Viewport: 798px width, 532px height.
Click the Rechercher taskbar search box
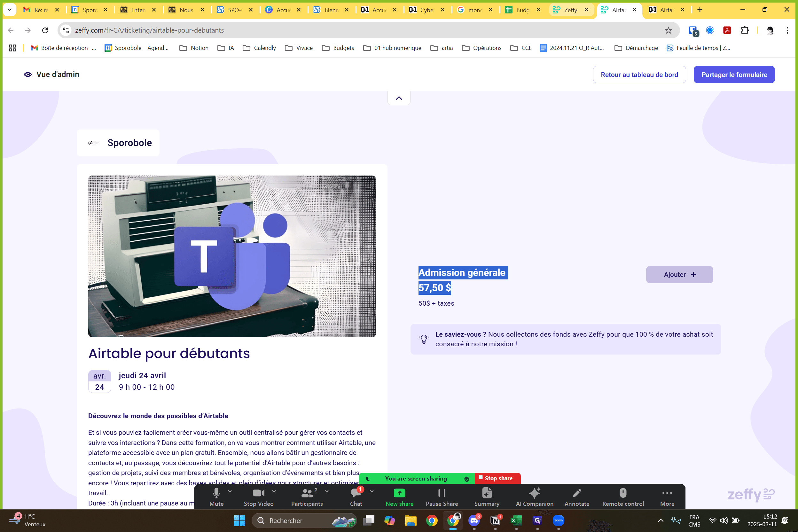(x=304, y=520)
